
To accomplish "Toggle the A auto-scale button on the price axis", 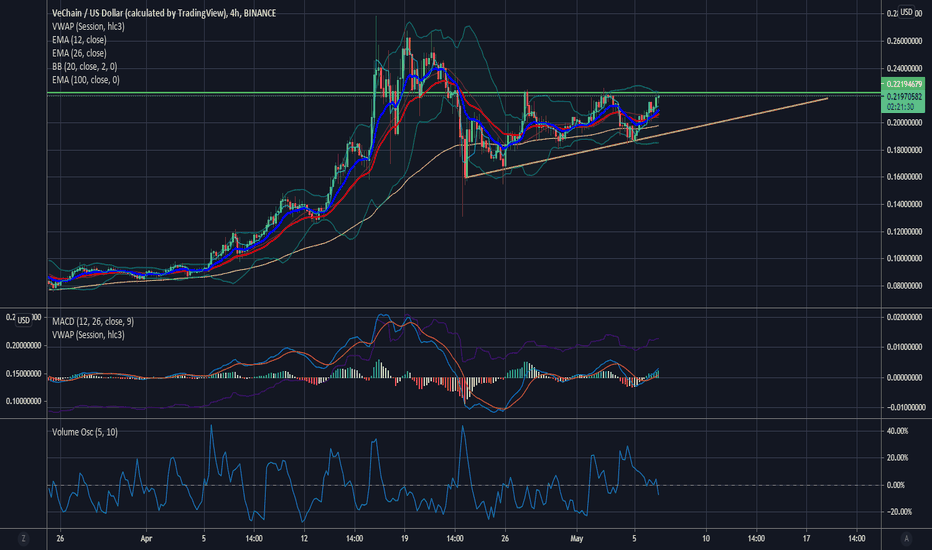I will coord(906,539).
